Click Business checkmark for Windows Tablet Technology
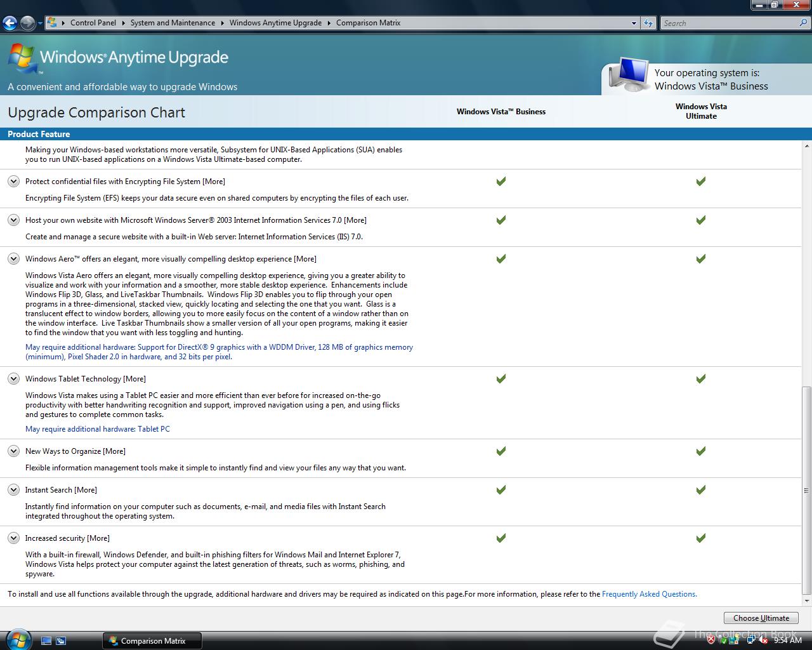The height and width of the screenshot is (650, 812). tap(501, 379)
